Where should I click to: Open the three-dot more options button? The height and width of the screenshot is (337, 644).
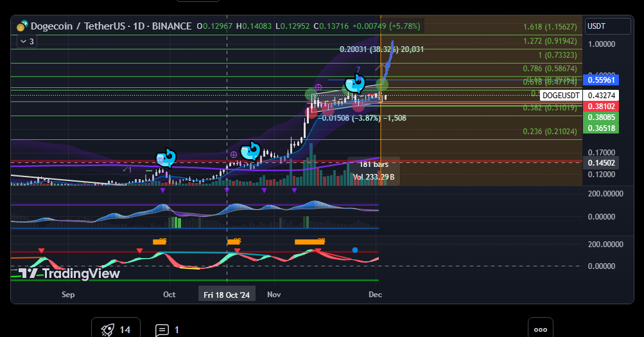point(540,329)
